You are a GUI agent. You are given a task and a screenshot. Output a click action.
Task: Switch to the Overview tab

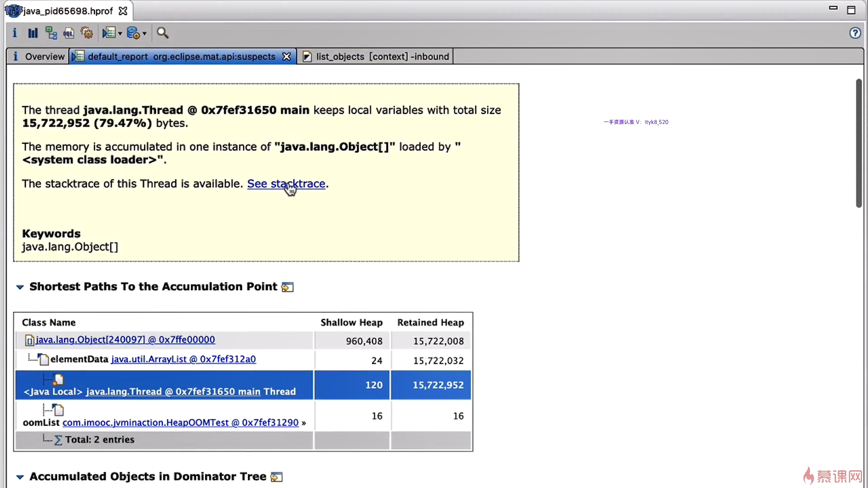pyautogui.click(x=39, y=56)
